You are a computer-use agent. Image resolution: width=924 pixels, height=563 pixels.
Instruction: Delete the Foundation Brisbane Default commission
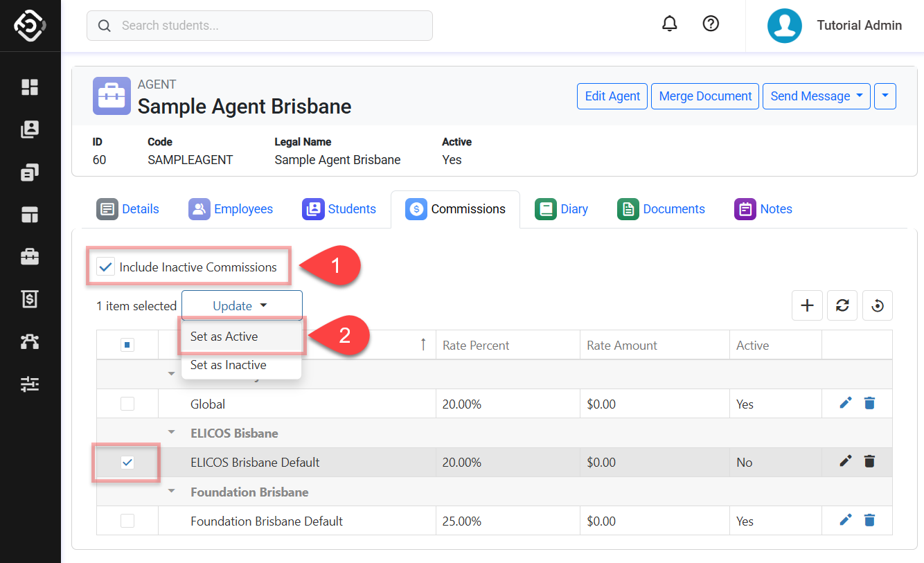pyautogui.click(x=870, y=520)
